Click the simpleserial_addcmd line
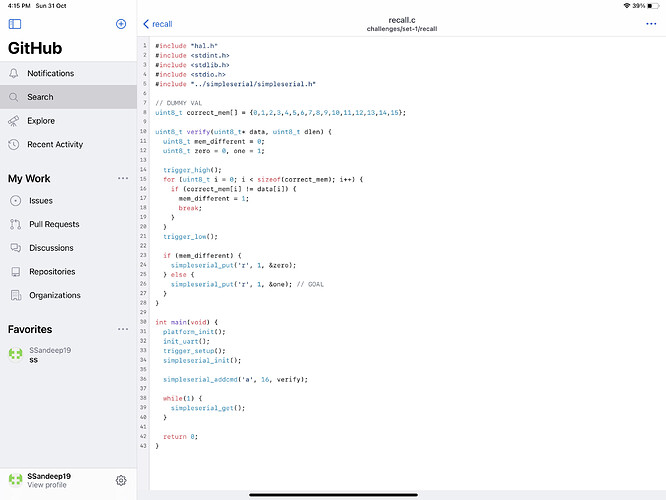Screen dimensions: 666x500 pos(236,379)
